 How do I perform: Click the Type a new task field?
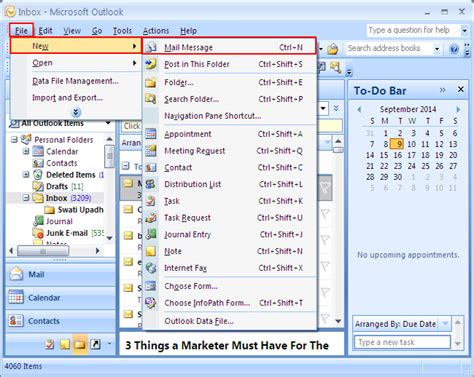pos(402,342)
